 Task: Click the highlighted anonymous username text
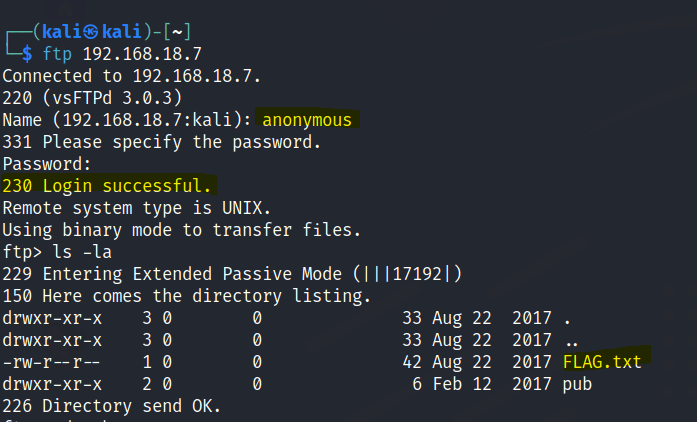pyautogui.click(x=307, y=120)
